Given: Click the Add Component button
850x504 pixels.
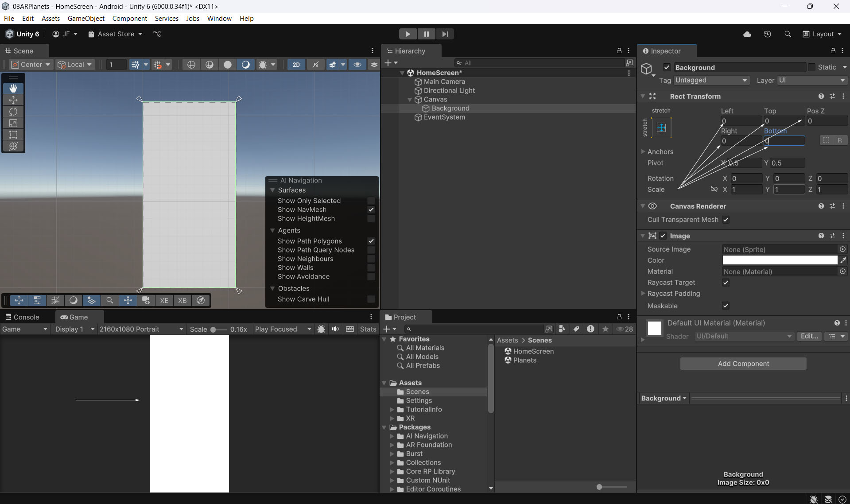Looking at the screenshot, I should [743, 364].
